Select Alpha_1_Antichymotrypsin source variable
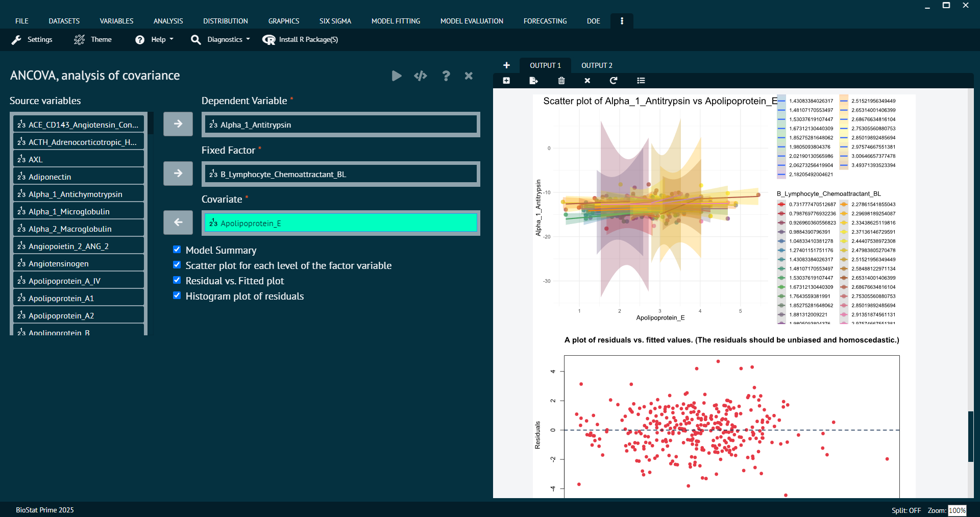980x517 pixels. (x=79, y=194)
